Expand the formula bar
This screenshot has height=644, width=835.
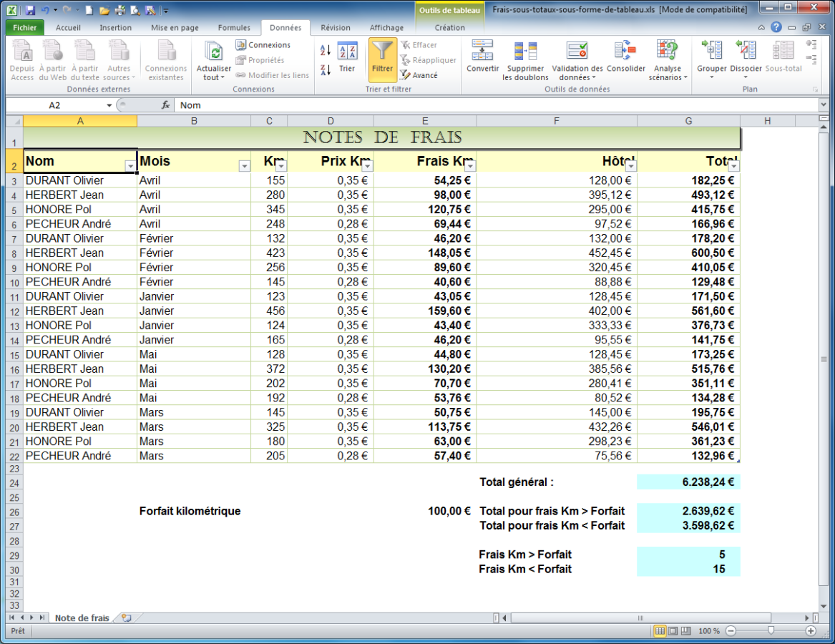point(824,105)
